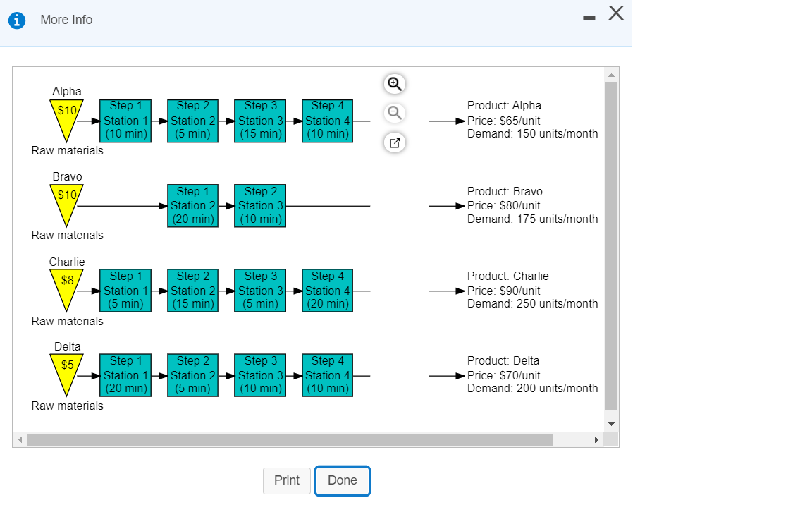
Task: Click the horizontal scrollbar left arrow
Action: tap(20, 439)
